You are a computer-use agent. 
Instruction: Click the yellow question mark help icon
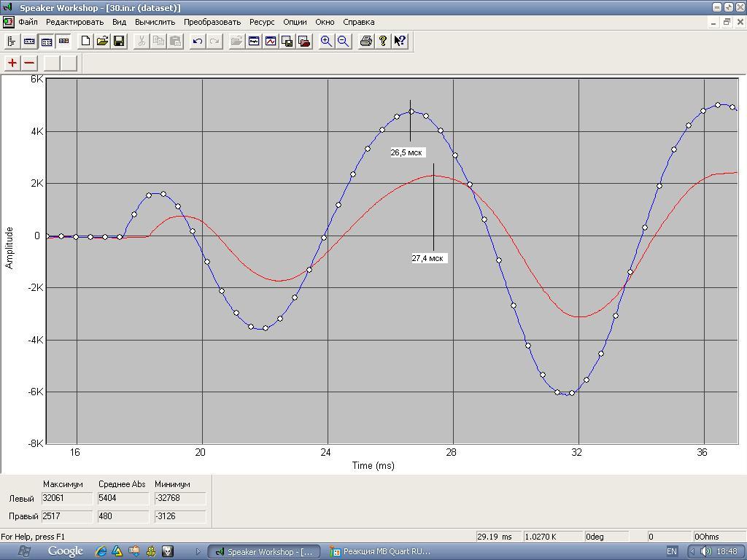point(382,42)
